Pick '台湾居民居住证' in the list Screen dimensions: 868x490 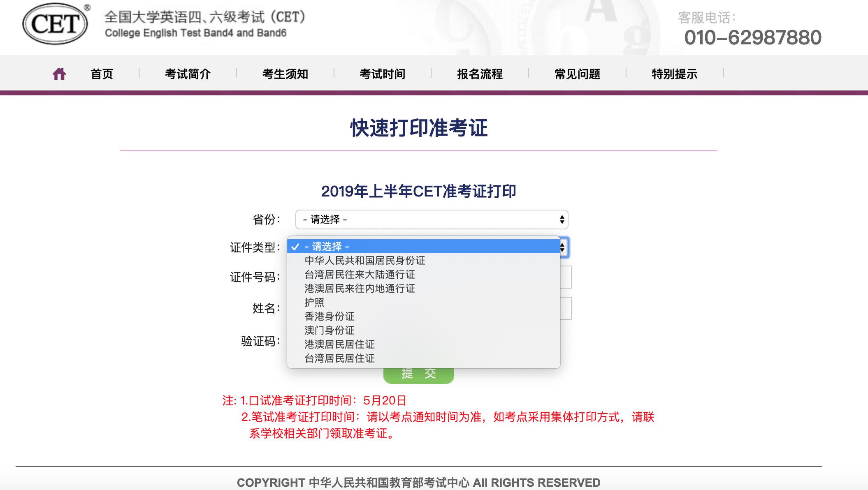[x=339, y=358]
